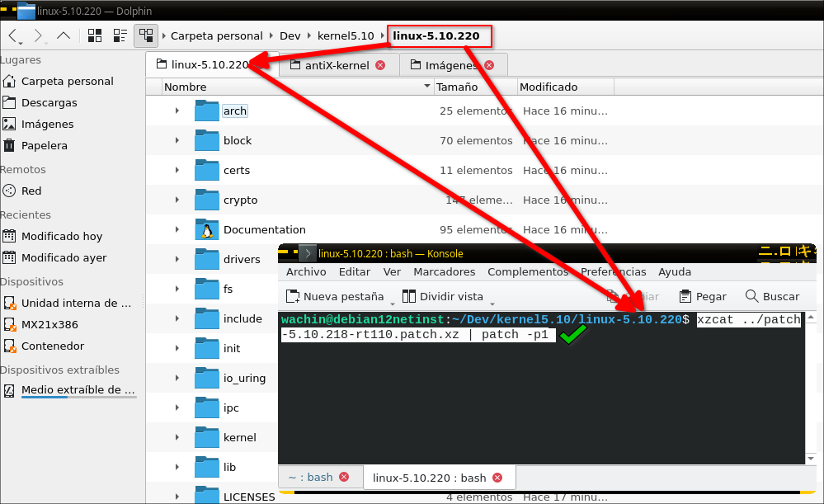Open Dividir vista dropdown arrow
Screen dimensions: 824x504
tap(492, 304)
